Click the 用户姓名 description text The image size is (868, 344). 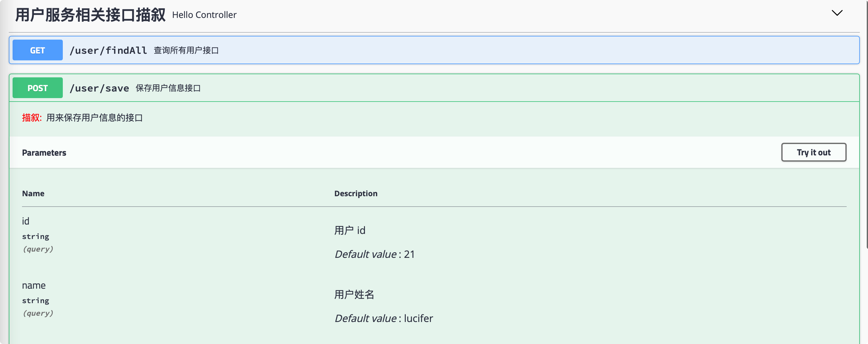coord(354,294)
